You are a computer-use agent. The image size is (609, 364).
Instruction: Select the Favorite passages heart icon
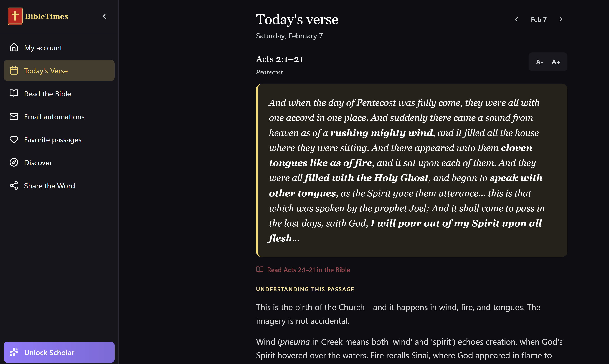14,139
